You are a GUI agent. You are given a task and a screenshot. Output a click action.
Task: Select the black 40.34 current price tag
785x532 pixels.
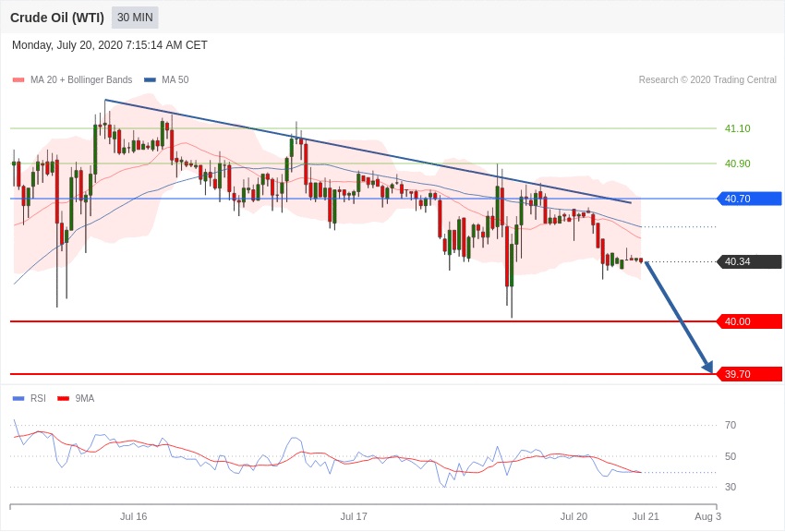tap(749, 261)
